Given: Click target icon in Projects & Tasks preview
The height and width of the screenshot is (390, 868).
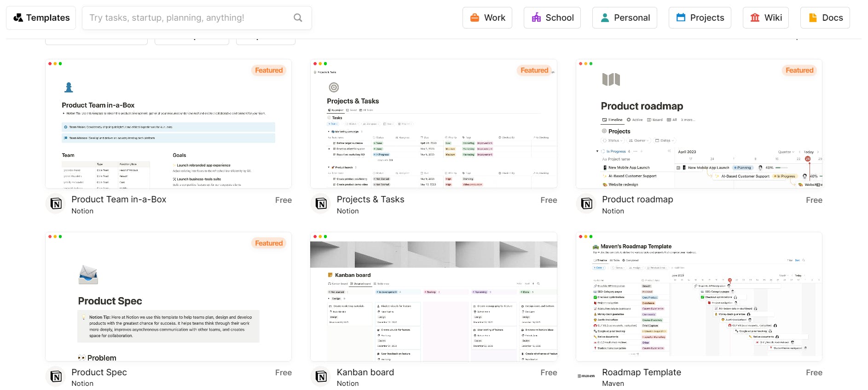Looking at the screenshot, I should coord(334,87).
